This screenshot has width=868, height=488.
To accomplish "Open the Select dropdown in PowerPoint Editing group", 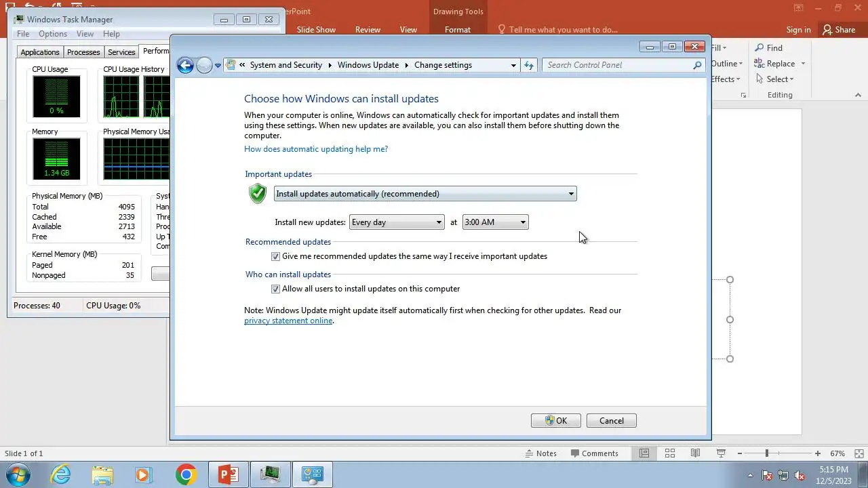I will point(774,79).
